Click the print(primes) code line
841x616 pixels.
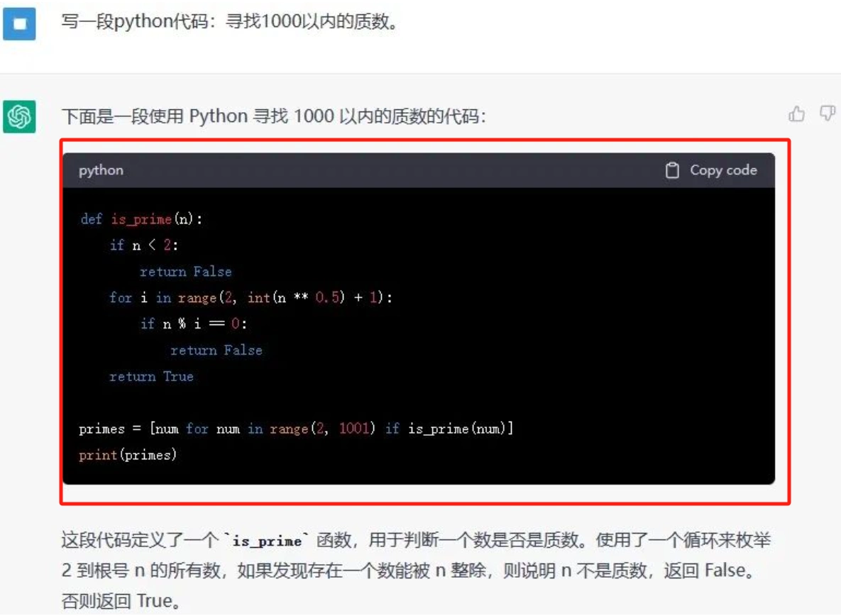tap(128, 455)
